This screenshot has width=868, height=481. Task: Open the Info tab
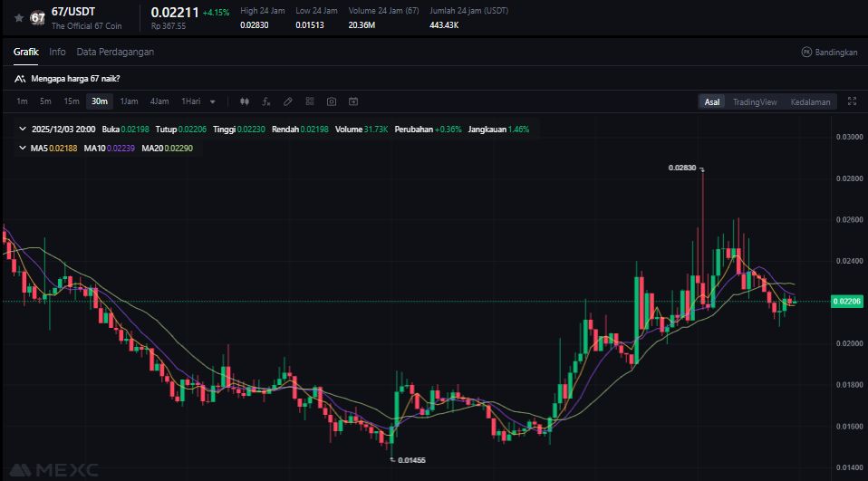click(x=57, y=52)
